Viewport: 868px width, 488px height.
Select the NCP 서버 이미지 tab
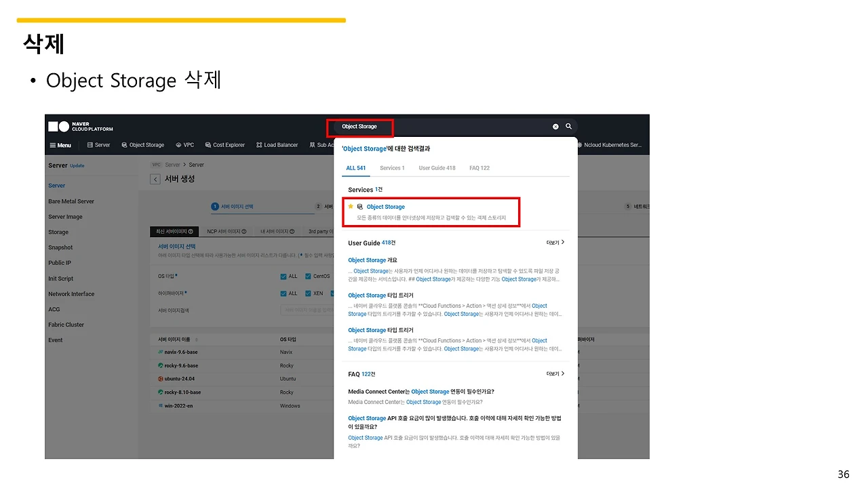click(226, 232)
